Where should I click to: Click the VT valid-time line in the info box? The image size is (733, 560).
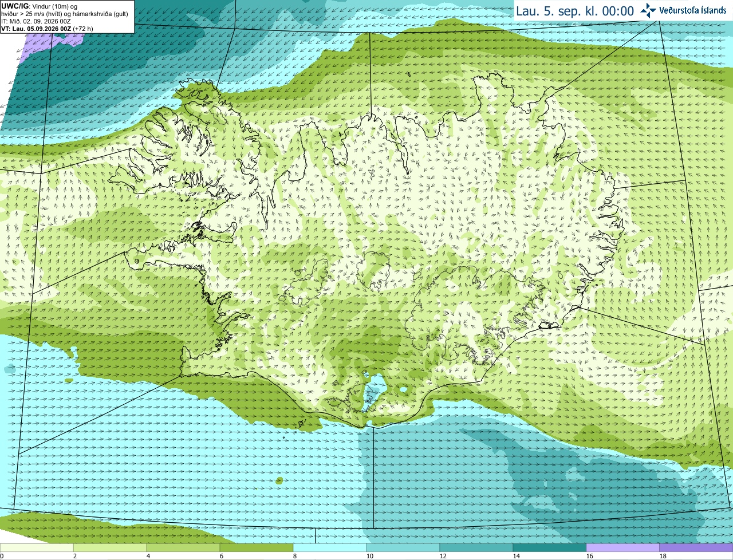click(x=47, y=29)
